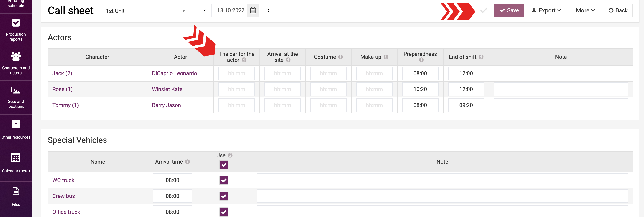This screenshot has width=644, height=217.
Task: Edit make-up time for Barry Jason
Action: [x=374, y=105]
